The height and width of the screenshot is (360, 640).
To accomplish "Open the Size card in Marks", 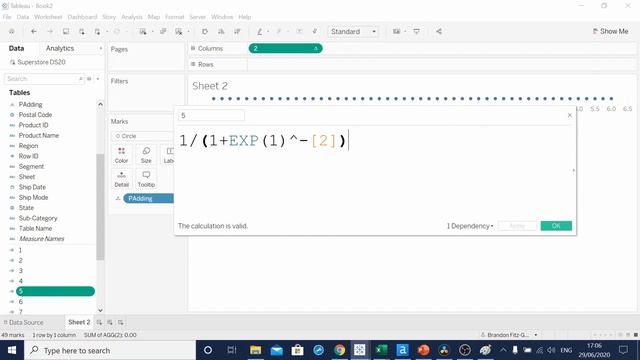I will [146, 155].
